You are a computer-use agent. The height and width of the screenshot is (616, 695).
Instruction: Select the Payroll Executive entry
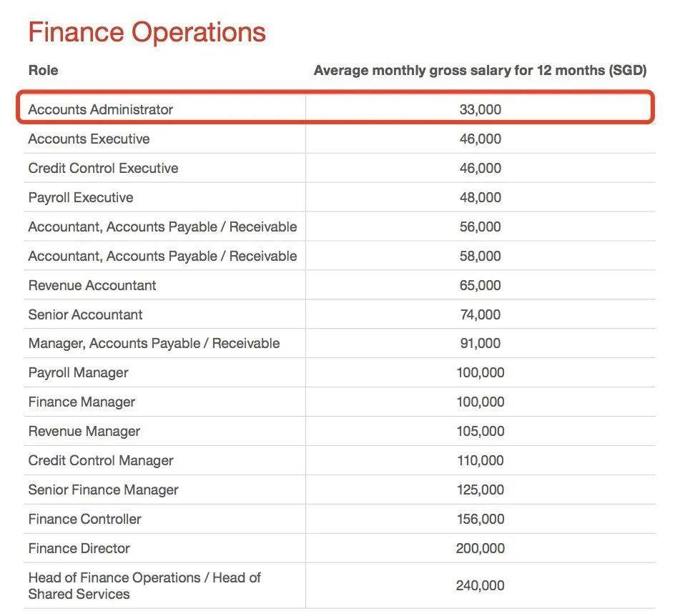pos(80,197)
